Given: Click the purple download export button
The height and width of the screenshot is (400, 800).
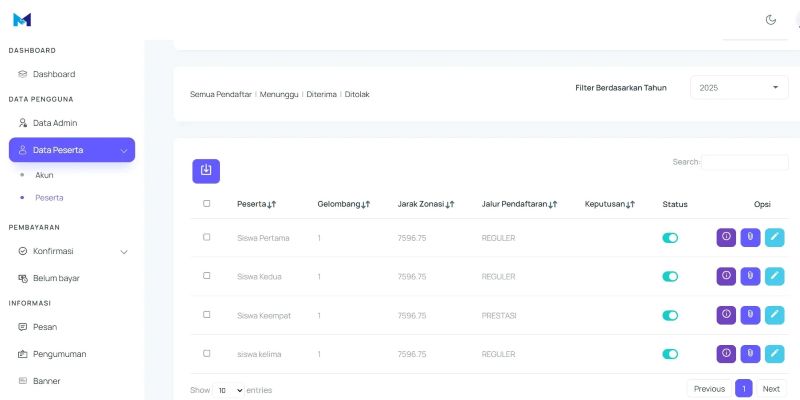Looking at the screenshot, I should [206, 170].
